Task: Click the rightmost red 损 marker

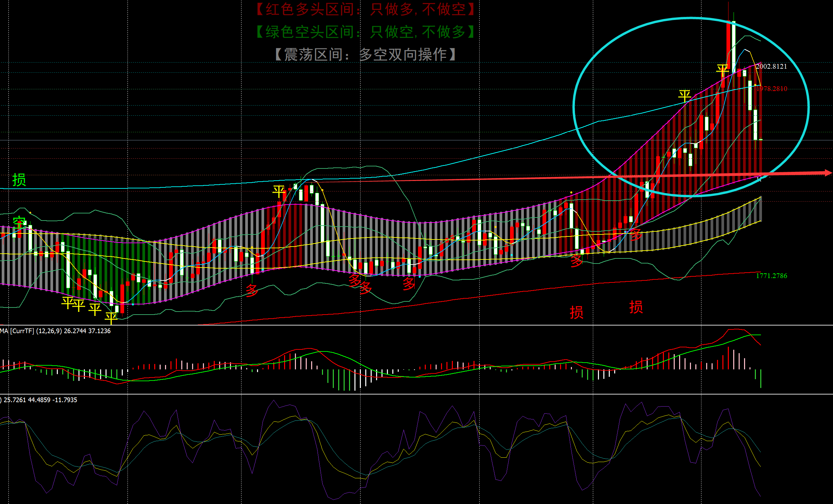Action: [x=636, y=307]
